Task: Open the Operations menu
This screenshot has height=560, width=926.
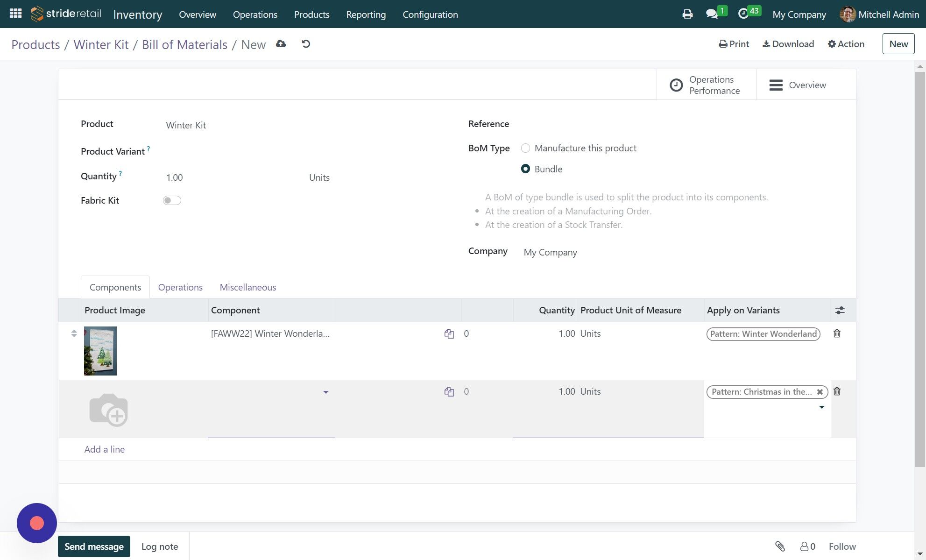Action: point(255,14)
